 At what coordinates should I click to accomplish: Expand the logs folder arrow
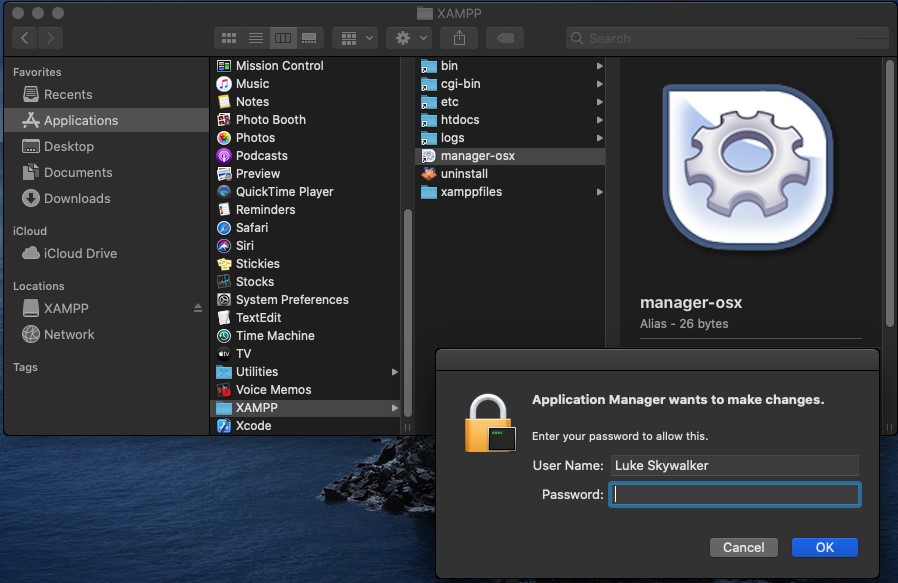600,138
